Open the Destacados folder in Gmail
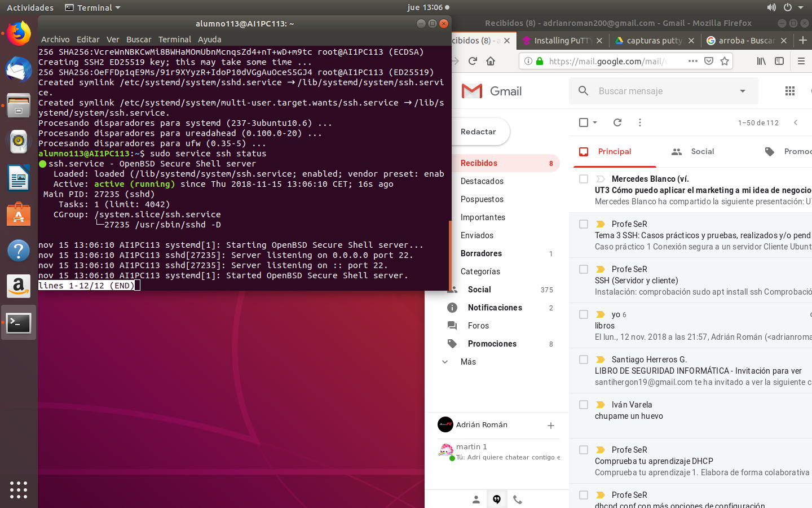 coord(482,181)
